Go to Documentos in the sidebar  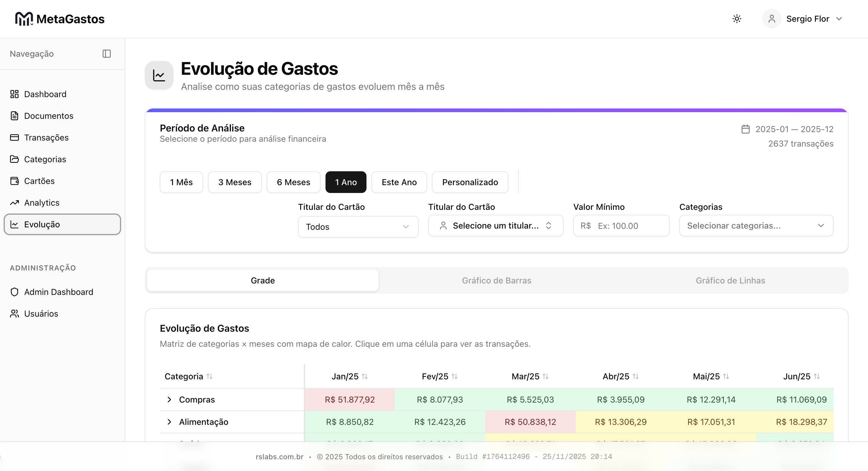click(x=49, y=116)
